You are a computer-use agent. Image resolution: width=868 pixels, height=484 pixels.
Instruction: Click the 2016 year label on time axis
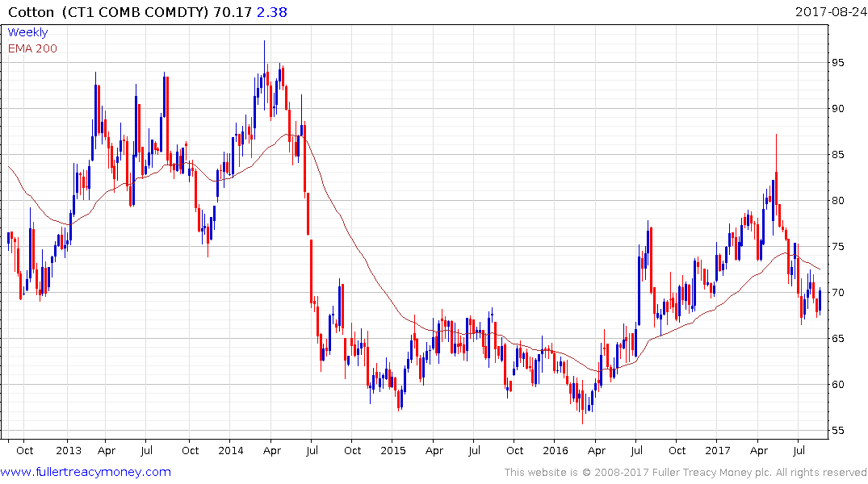tap(556, 450)
